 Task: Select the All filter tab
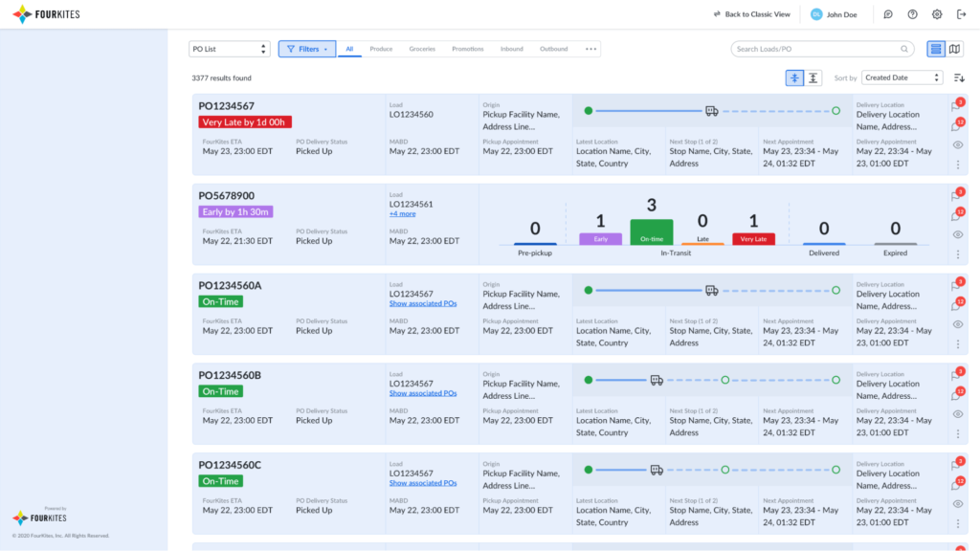click(x=351, y=47)
